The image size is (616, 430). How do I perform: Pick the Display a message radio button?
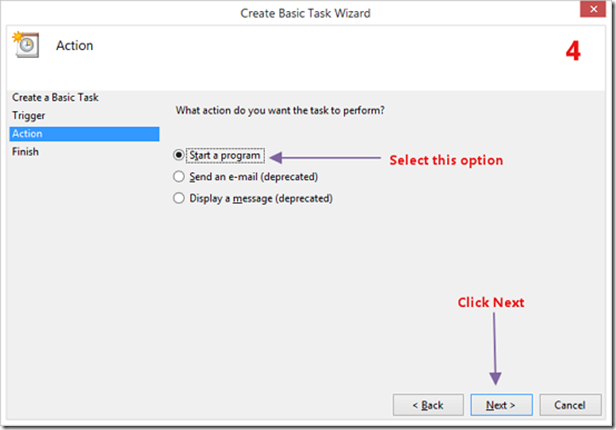[179, 199]
